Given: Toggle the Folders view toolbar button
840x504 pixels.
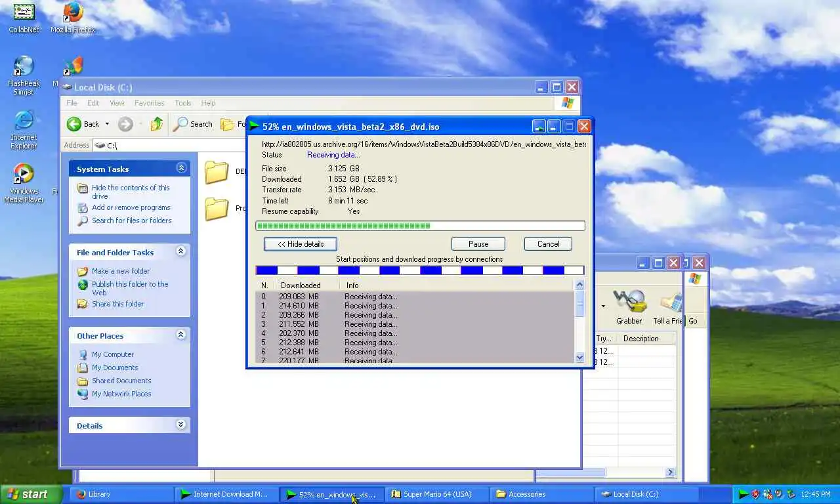Looking at the screenshot, I should pyautogui.click(x=233, y=124).
